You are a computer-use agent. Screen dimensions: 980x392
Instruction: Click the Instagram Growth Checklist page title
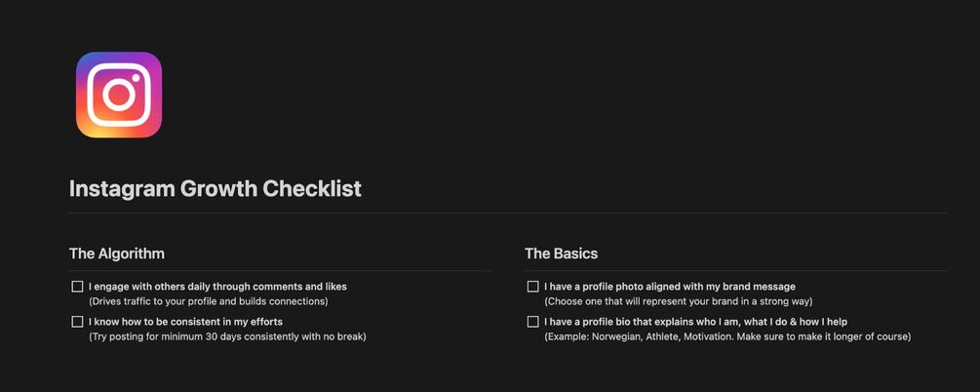tap(215, 189)
